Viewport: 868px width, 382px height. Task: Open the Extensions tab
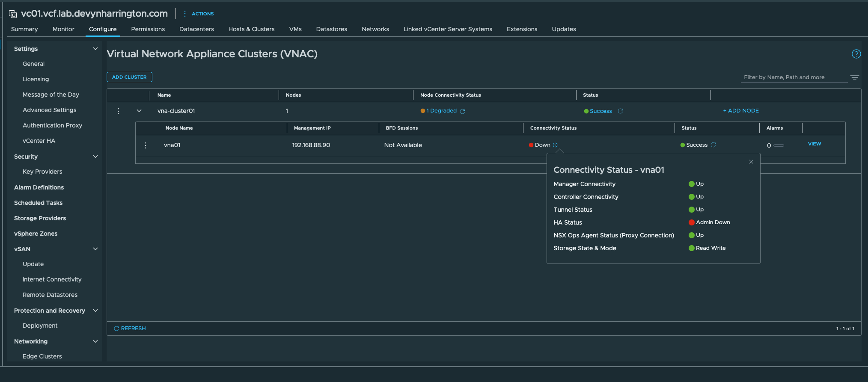point(522,29)
